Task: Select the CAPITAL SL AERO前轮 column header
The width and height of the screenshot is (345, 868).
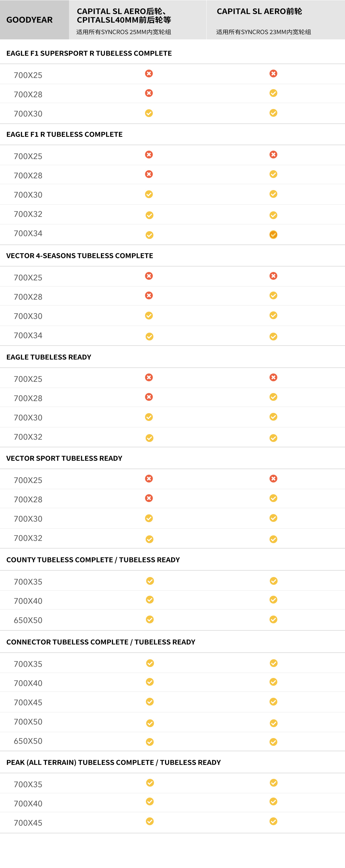Action: [276, 20]
